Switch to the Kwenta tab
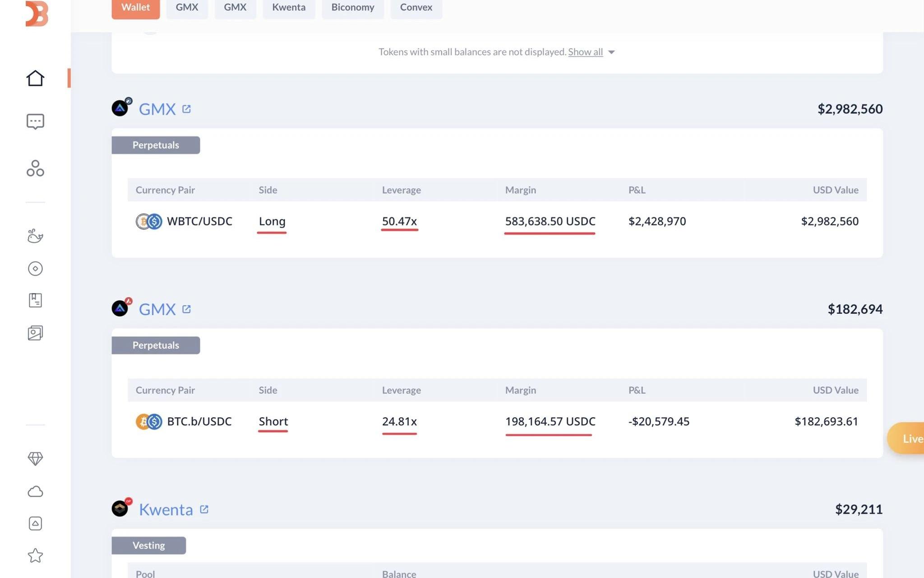924x578 pixels. [x=289, y=8]
